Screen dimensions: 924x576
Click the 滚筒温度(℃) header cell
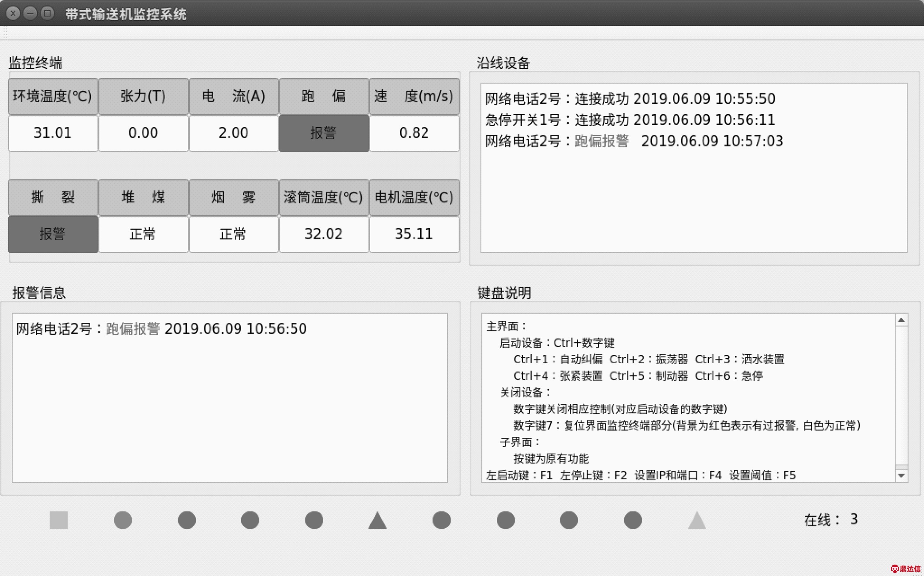[324, 197]
